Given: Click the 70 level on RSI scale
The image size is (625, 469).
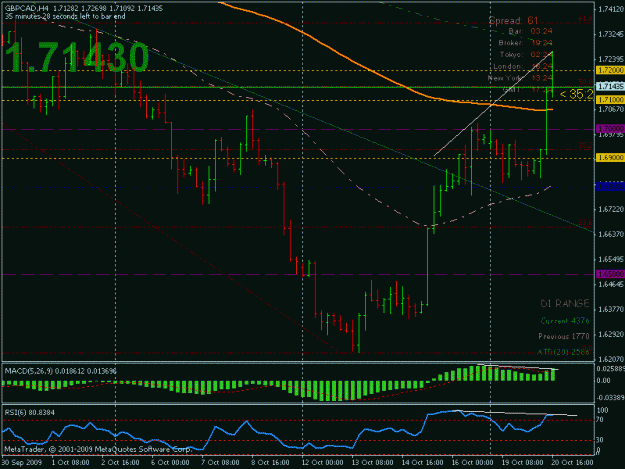Looking at the screenshot, I should (601, 420).
